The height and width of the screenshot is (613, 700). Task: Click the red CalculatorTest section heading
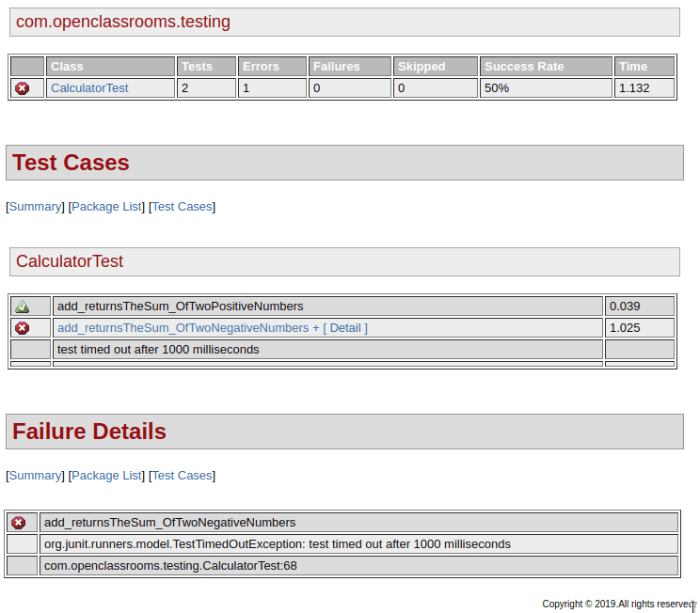coord(70,261)
